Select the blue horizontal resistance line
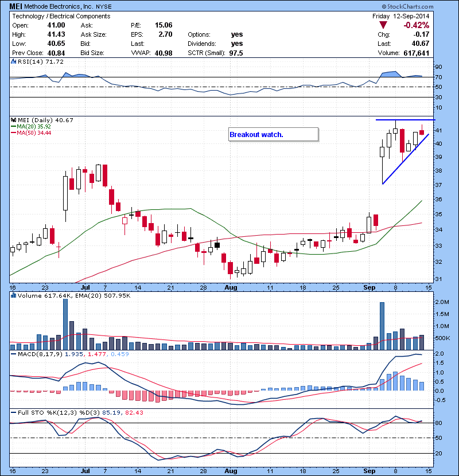 [x=404, y=119]
